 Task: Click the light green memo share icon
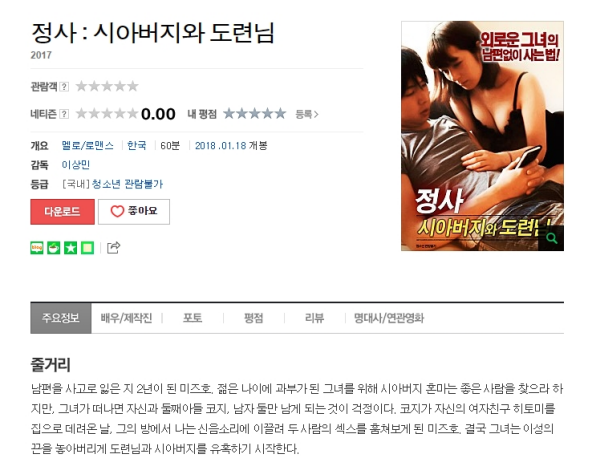coord(87,248)
